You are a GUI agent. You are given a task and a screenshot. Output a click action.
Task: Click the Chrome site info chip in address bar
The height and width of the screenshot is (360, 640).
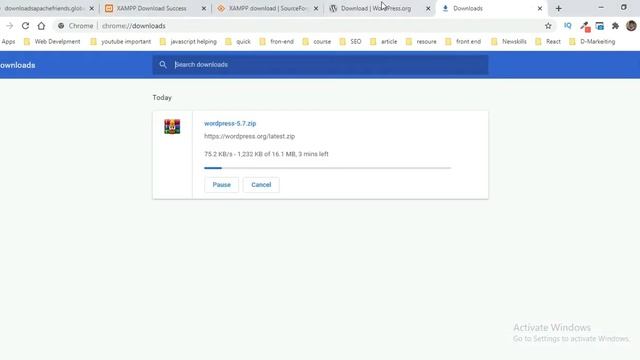[76, 26]
